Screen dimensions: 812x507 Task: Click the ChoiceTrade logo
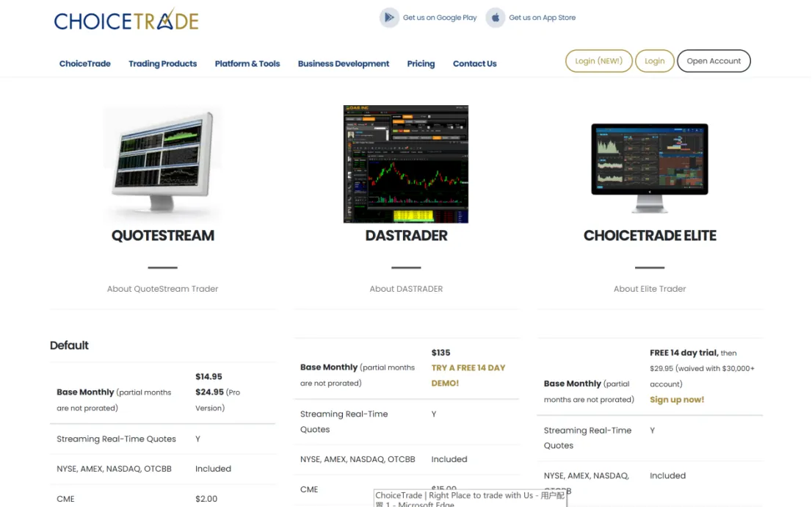click(x=126, y=20)
